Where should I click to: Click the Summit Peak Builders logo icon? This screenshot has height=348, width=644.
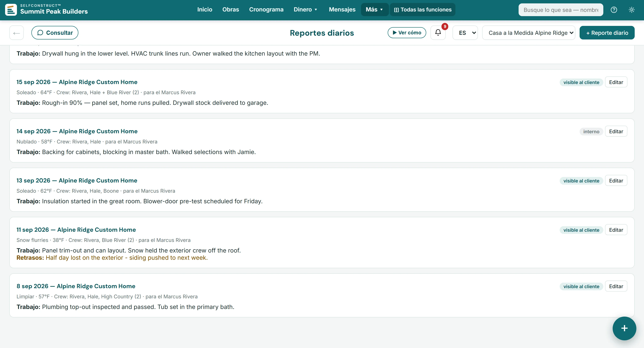pyautogui.click(x=11, y=10)
